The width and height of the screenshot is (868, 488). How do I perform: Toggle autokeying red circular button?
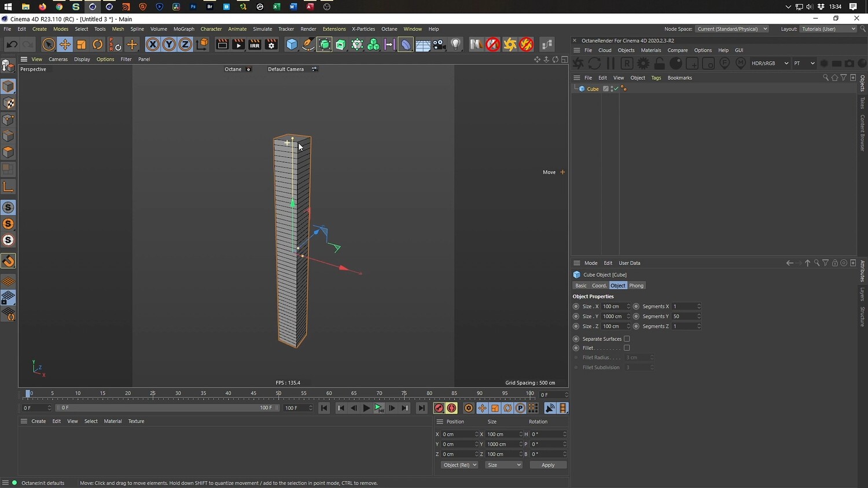[452, 408]
